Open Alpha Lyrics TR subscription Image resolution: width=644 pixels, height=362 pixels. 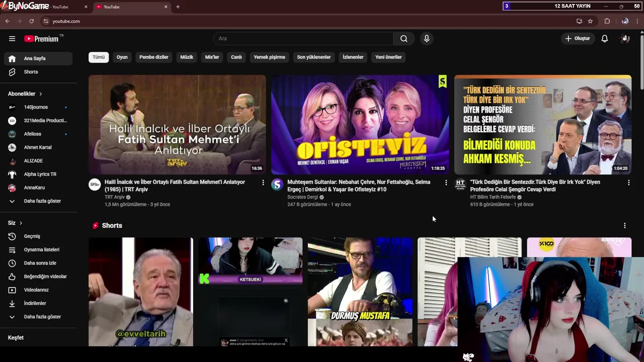[x=38, y=174]
